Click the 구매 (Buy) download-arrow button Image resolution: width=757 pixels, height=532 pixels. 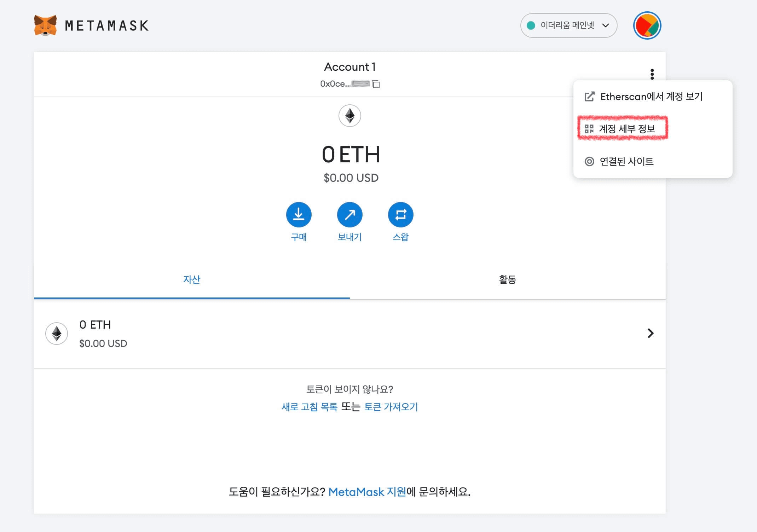[x=299, y=215]
